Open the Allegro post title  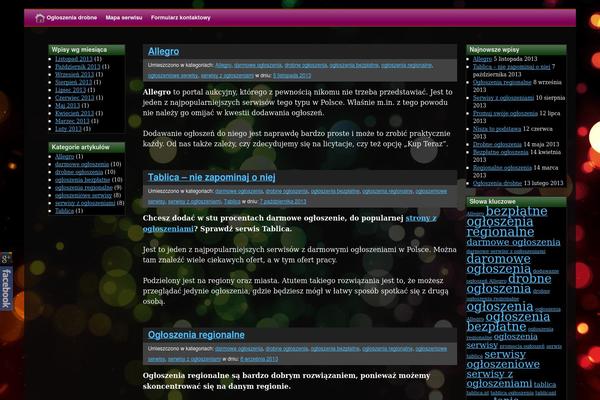pyautogui.click(x=163, y=51)
